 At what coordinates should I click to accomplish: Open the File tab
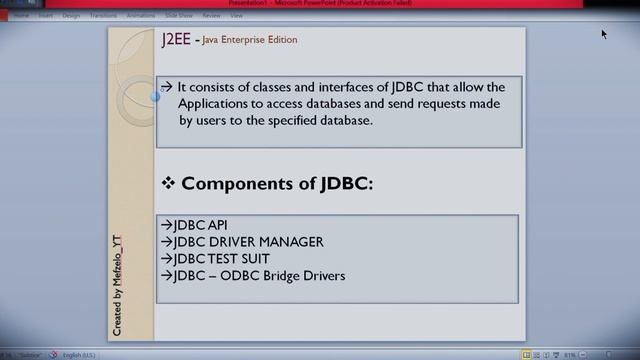pos(4,16)
